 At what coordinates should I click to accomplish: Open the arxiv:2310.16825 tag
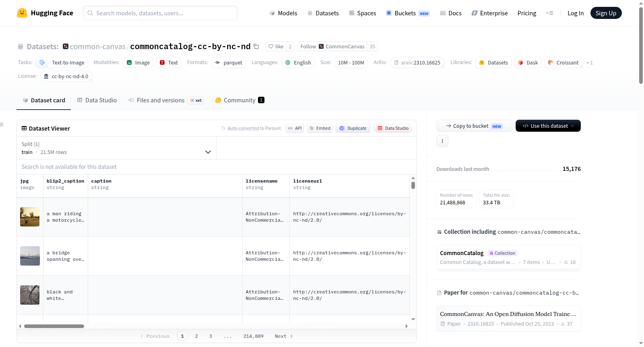(417, 62)
